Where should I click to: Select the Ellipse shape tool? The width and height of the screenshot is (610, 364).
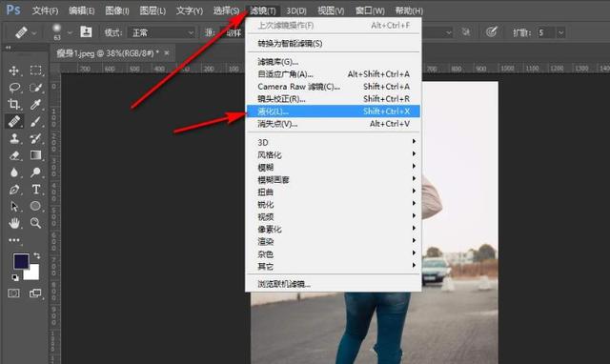tap(36, 206)
